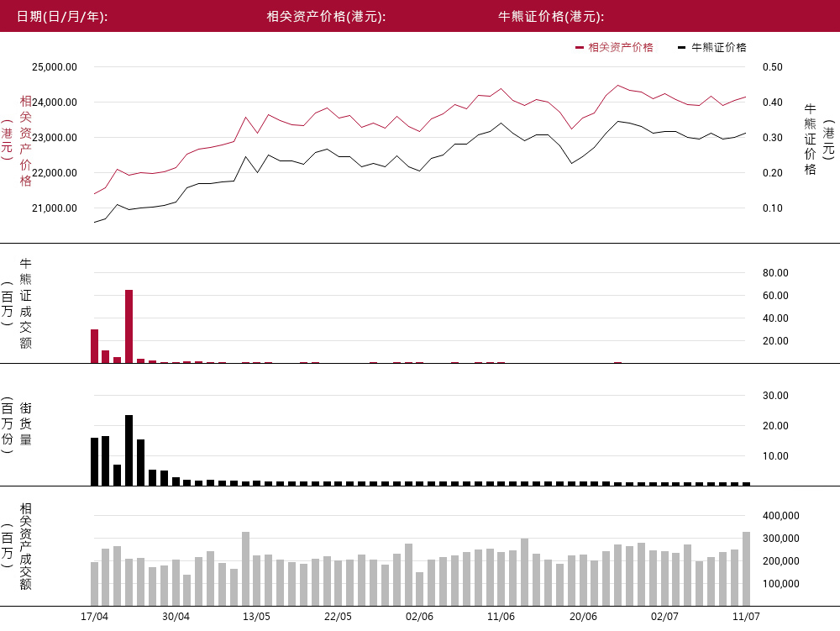Viewport: 840px width, 631px height.
Task: Click the 02/07 date axis label
Action: point(664,617)
